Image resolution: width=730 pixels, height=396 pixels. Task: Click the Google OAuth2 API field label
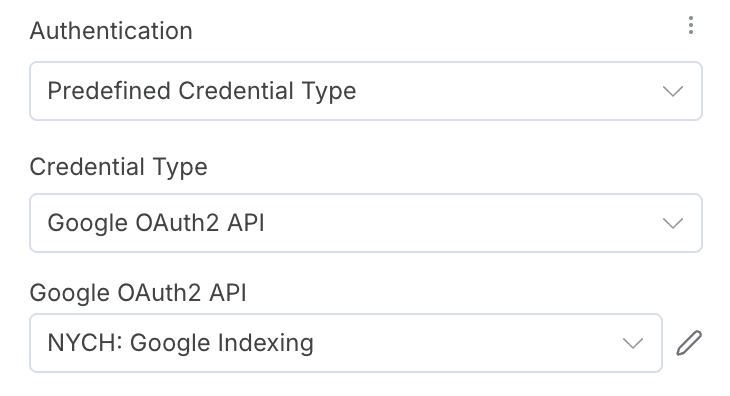click(x=138, y=293)
